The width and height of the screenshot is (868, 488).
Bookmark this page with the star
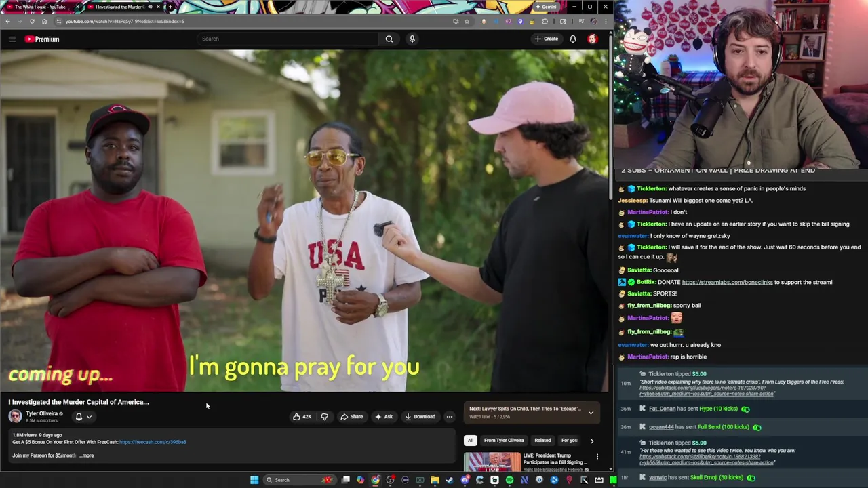(467, 21)
